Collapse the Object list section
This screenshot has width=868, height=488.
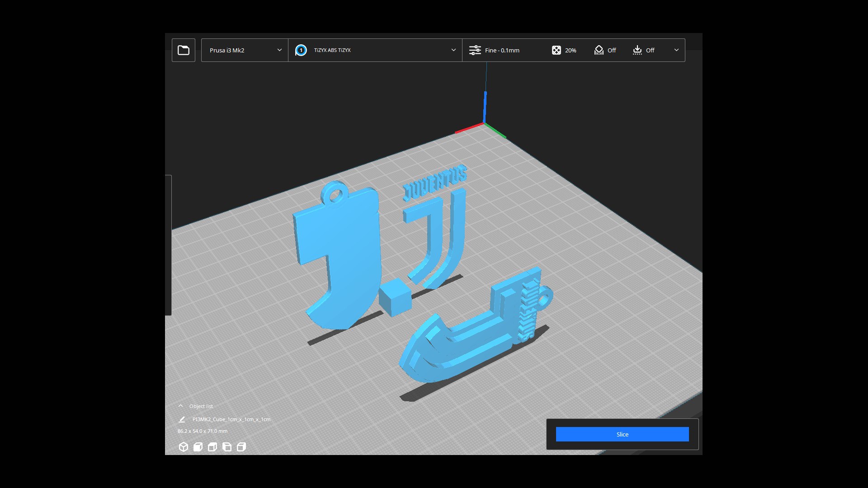181,406
